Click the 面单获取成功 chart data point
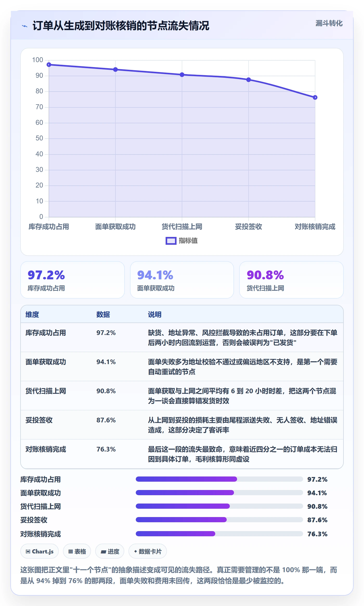The width and height of the screenshot is (364, 606). (115, 69)
